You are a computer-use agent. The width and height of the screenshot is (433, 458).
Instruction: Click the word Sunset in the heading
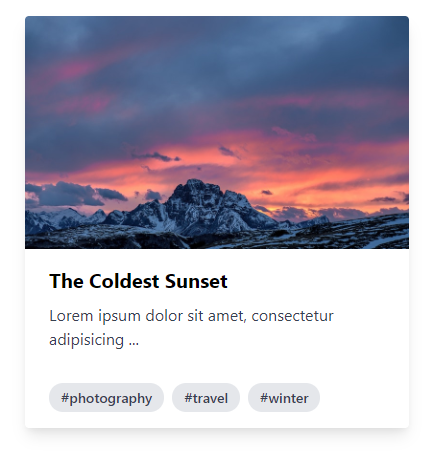(x=196, y=281)
